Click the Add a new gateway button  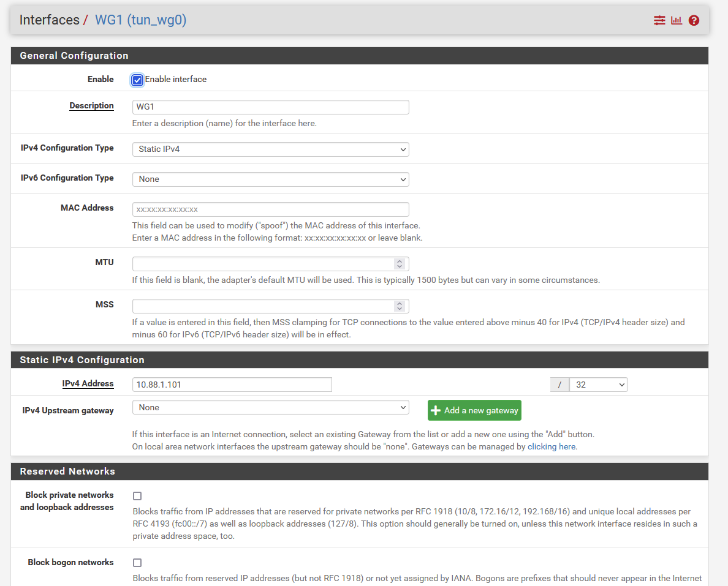[x=474, y=410]
